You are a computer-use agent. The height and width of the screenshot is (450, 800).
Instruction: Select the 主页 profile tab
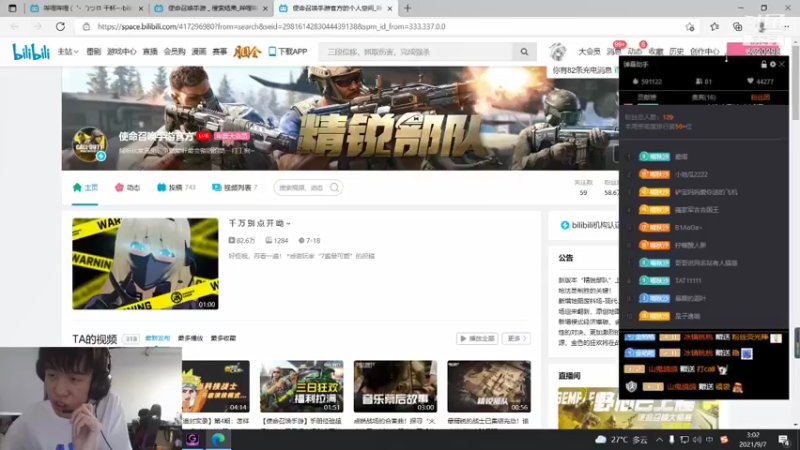pyautogui.click(x=85, y=187)
